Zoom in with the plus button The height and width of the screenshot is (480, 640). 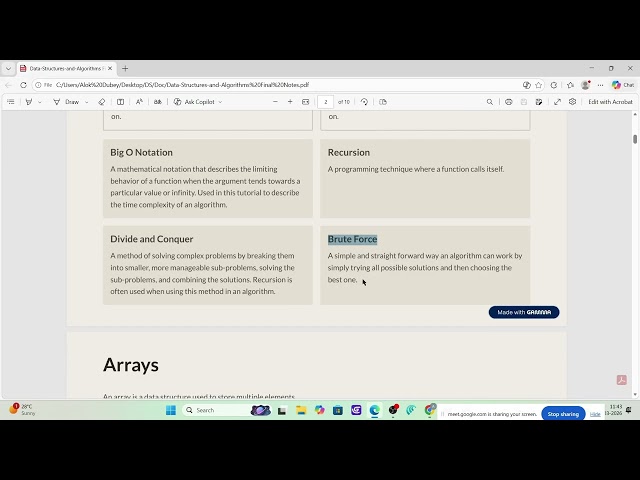290,102
